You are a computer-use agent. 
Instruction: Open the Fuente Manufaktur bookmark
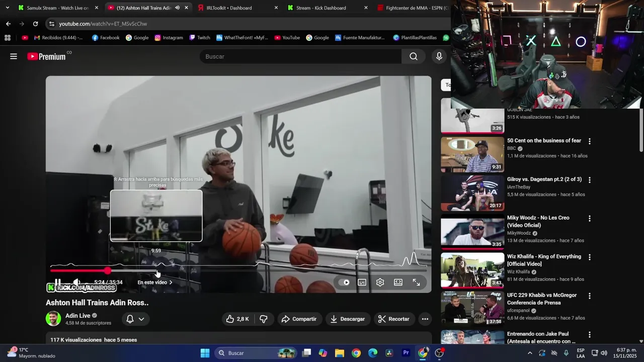pyautogui.click(x=360, y=38)
